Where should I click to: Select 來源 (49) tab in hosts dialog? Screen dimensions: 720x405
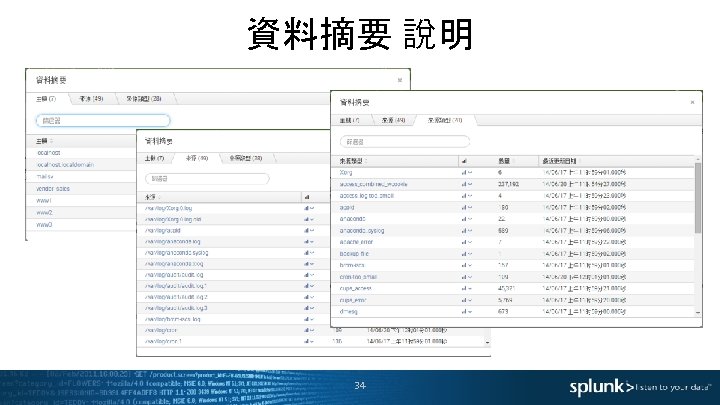pos(91,99)
